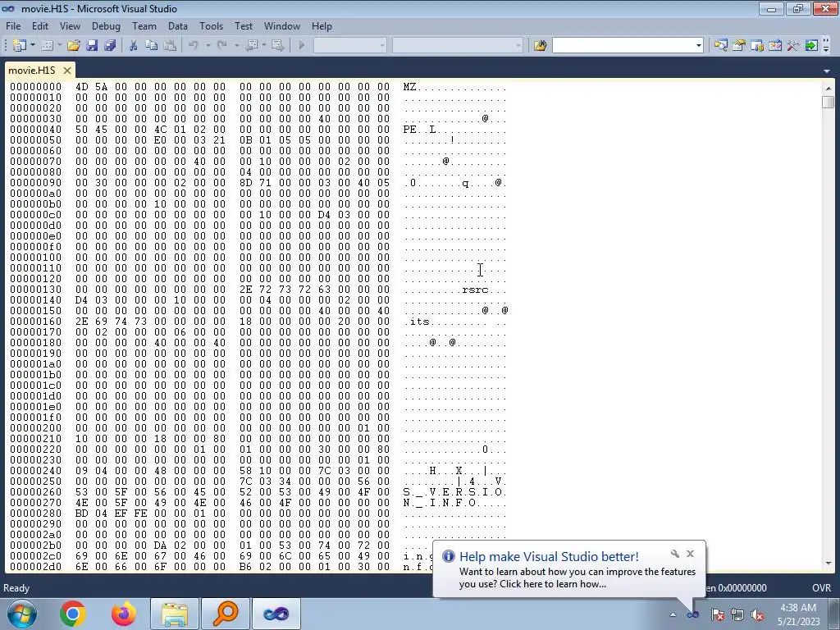Click the Object Browser toolbar icon

point(774,46)
